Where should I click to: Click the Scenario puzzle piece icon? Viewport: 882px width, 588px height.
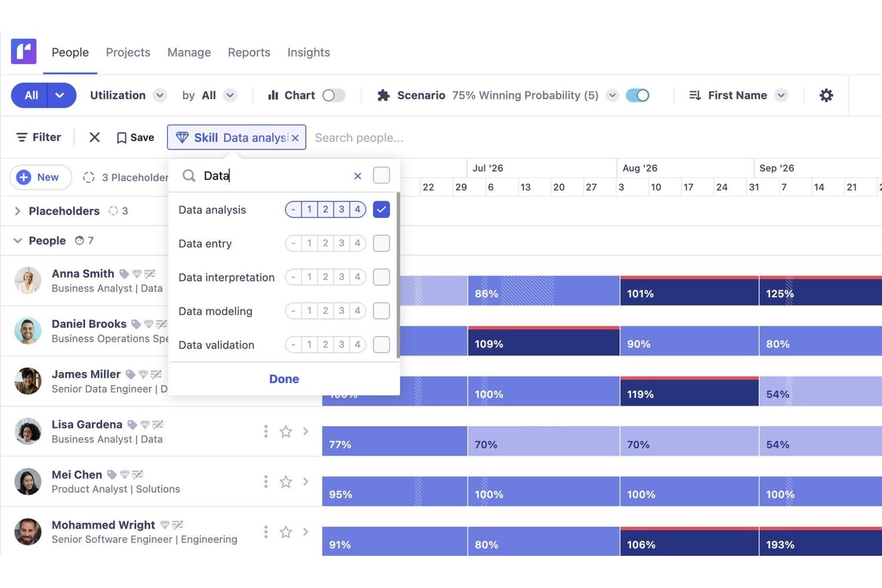[x=384, y=95]
